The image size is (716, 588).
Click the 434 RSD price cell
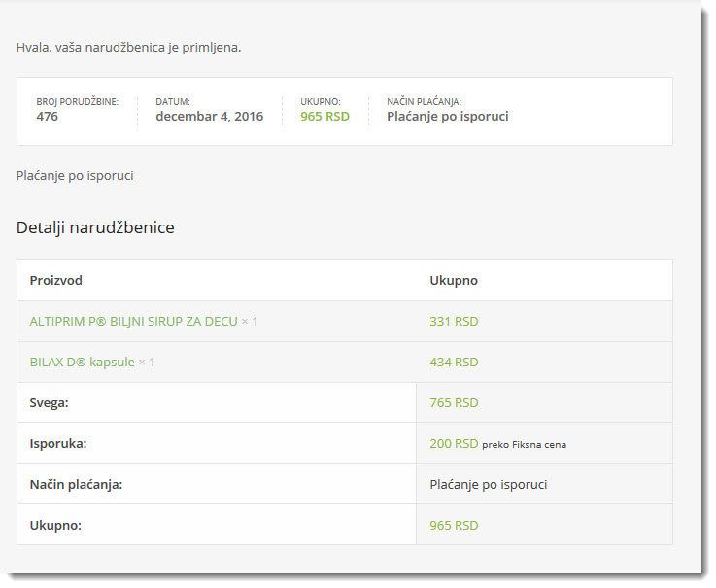click(x=454, y=362)
